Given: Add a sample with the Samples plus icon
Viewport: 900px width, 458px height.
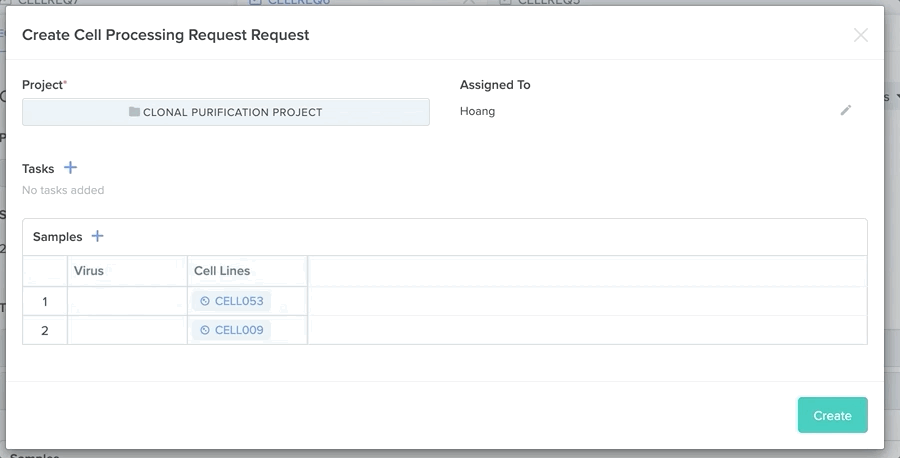Looking at the screenshot, I should click(98, 236).
